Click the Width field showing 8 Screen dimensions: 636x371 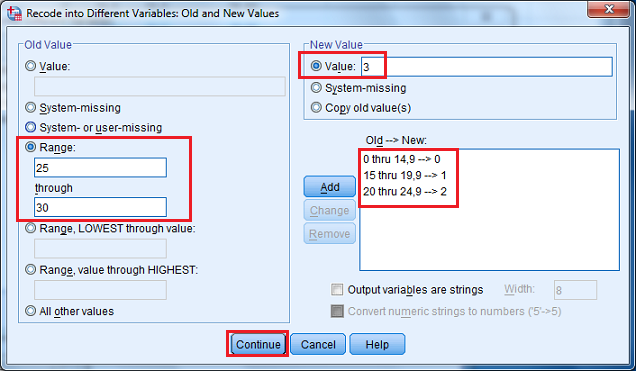click(575, 290)
